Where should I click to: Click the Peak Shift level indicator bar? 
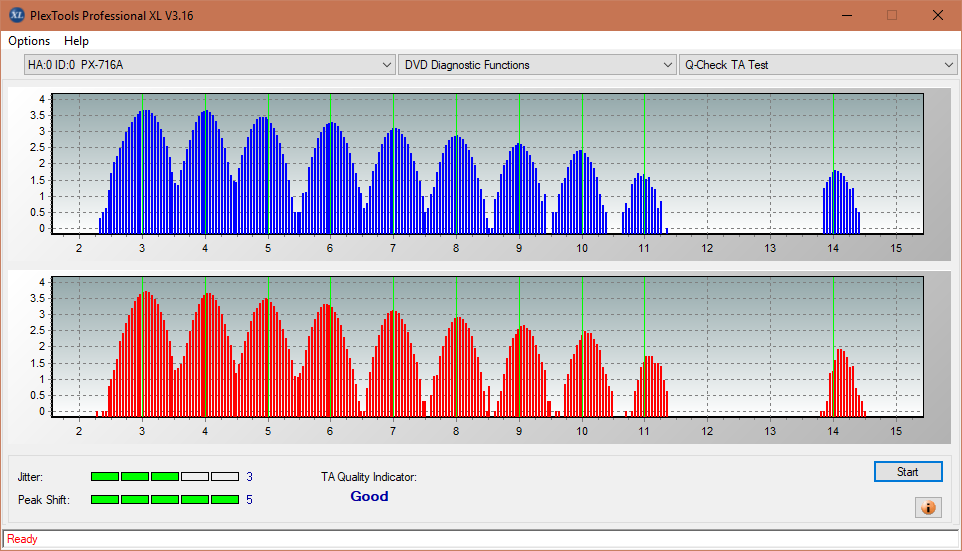pyautogui.click(x=164, y=499)
